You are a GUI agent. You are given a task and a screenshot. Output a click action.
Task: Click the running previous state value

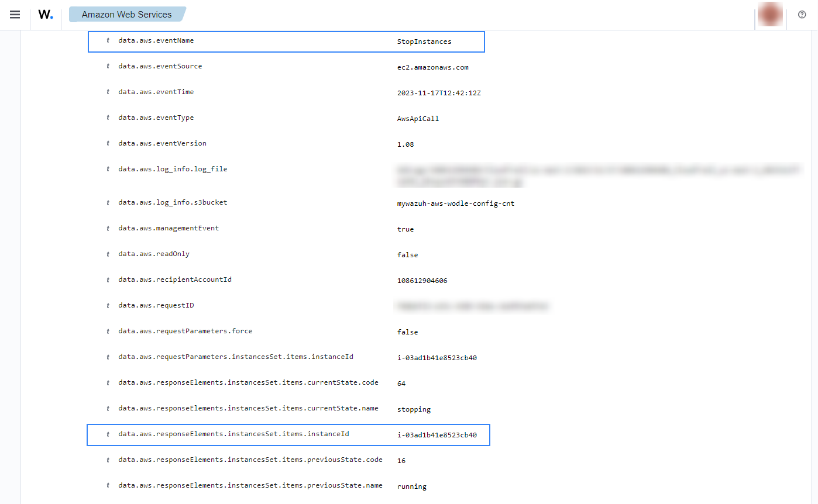tap(411, 486)
